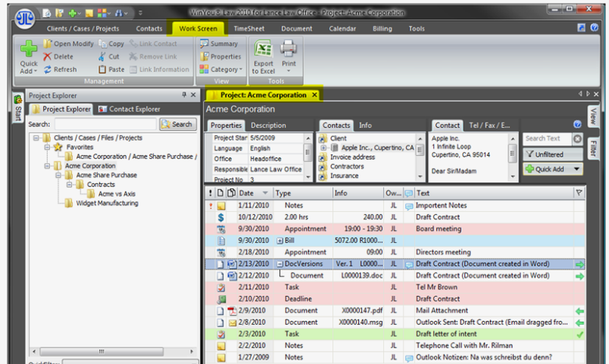Open Link Information

(x=159, y=69)
